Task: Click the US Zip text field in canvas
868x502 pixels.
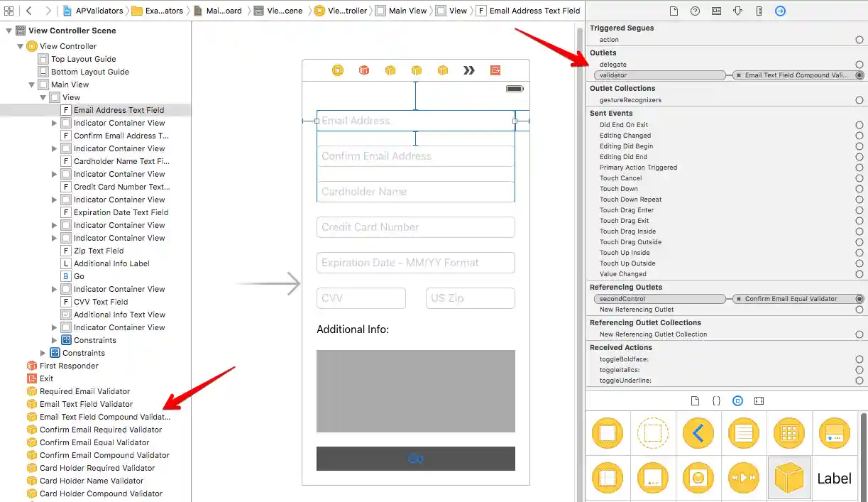Action: (470, 298)
